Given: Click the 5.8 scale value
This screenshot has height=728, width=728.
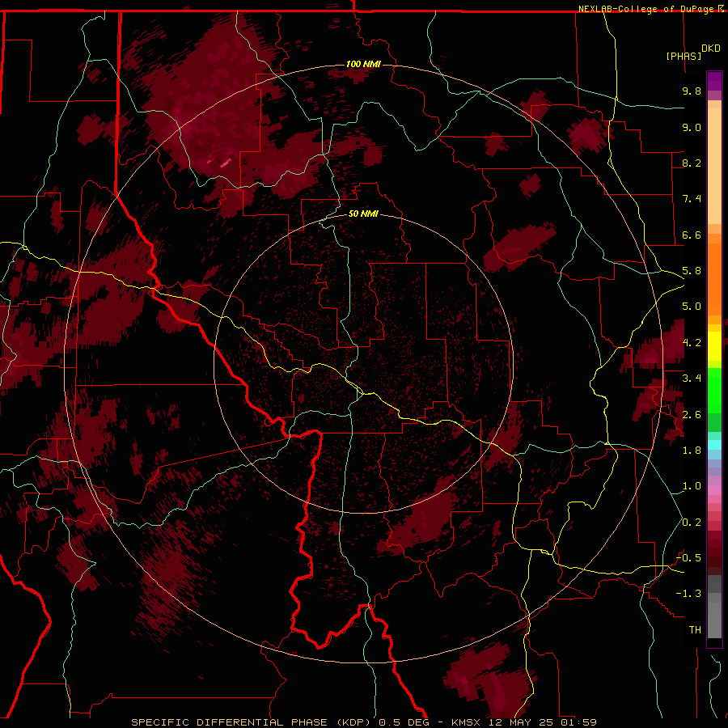Looking at the screenshot, I should tap(692, 271).
